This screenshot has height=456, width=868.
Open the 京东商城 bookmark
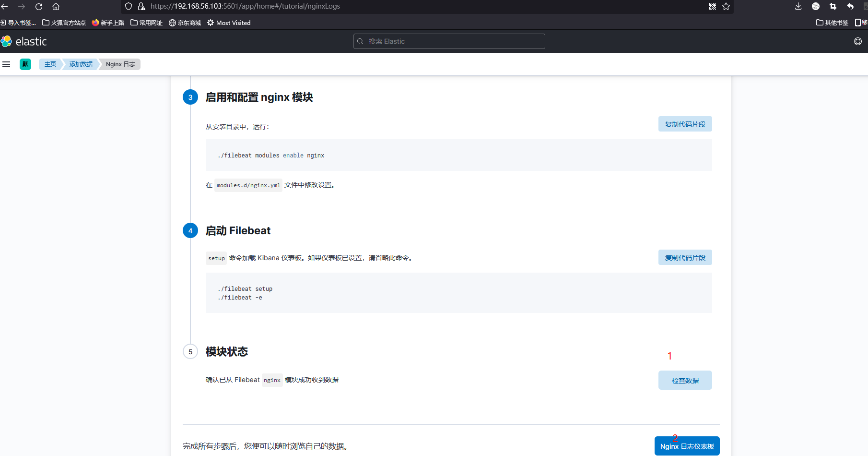[x=185, y=23]
